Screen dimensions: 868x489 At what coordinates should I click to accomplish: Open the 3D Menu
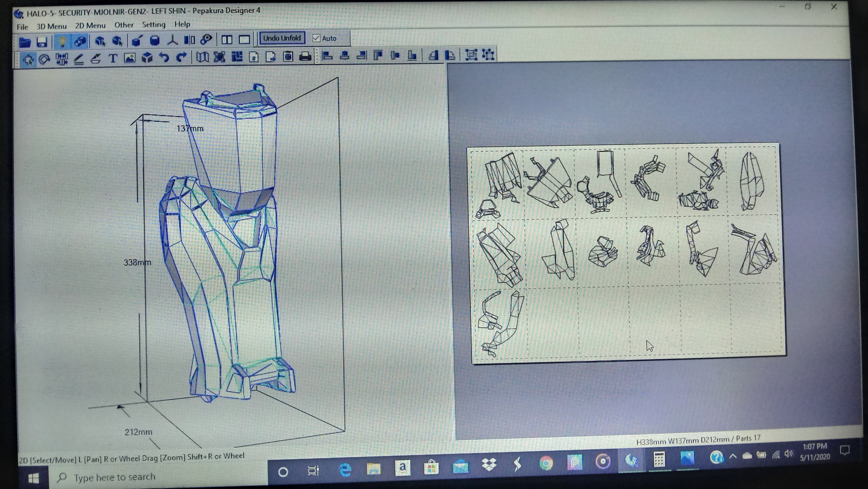[52, 26]
